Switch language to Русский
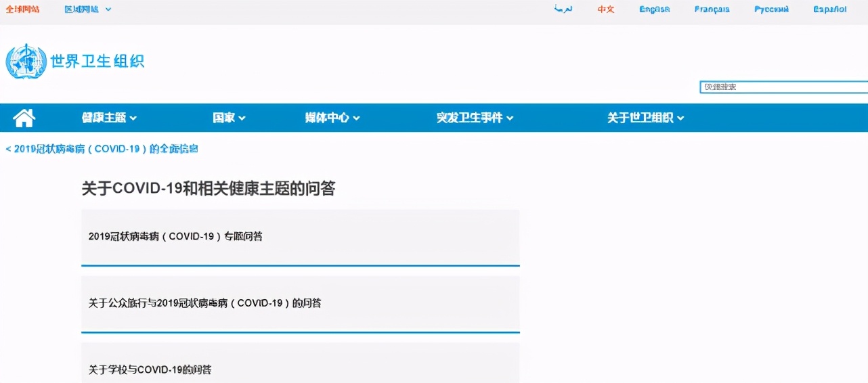Viewport: 868px width, 383px height. (x=772, y=9)
